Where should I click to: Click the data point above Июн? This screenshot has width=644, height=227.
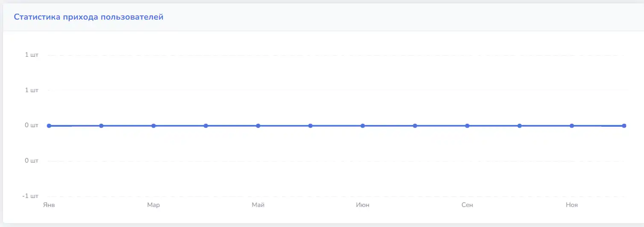click(363, 126)
